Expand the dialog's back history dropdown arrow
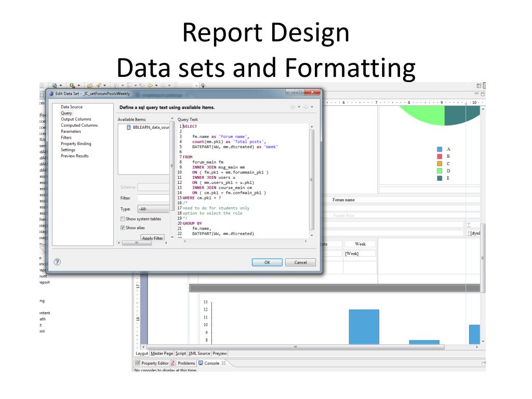Screen dimensions: 532x399 299,107
